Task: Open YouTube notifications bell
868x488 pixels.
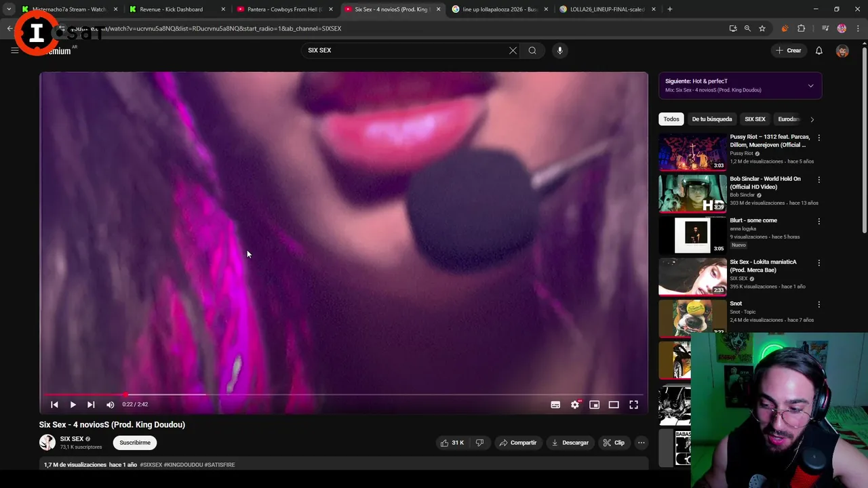Action: (x=818, y=50)
